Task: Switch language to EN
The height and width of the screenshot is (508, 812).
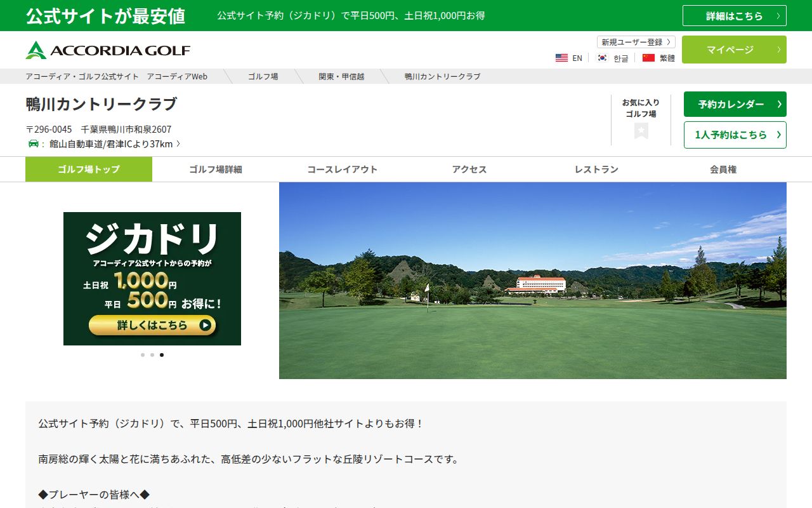Action: click(577, 58)
